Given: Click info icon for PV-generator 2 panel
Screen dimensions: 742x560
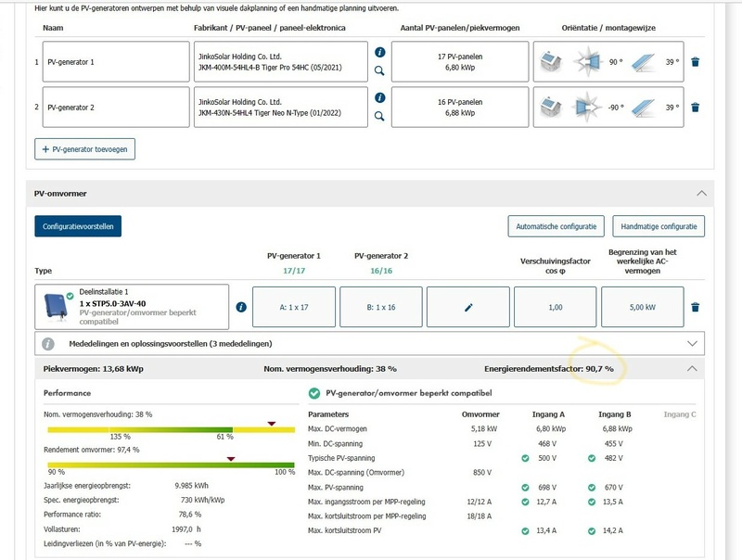Looking at the screenshot, I should pos(379,97).
